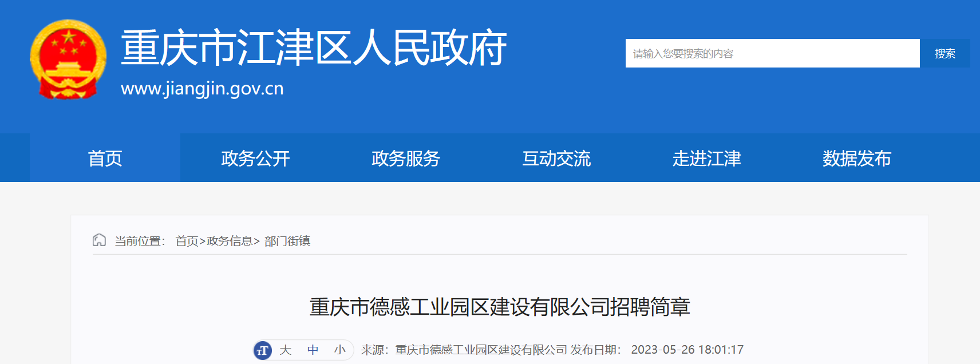
Task: Select medium font size 中
Action: 313,350
